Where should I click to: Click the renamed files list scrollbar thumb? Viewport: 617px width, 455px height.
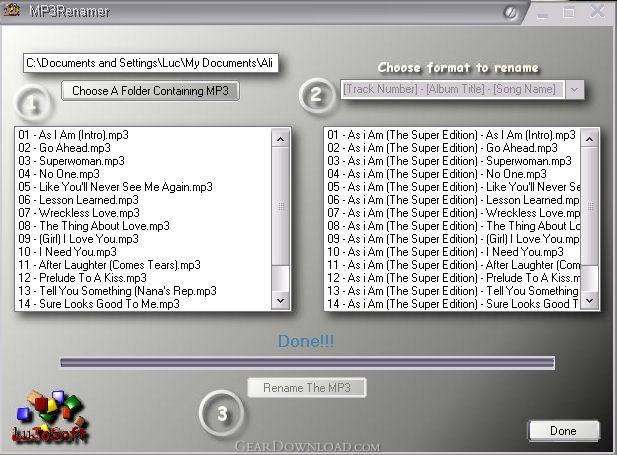pos(589,206)
